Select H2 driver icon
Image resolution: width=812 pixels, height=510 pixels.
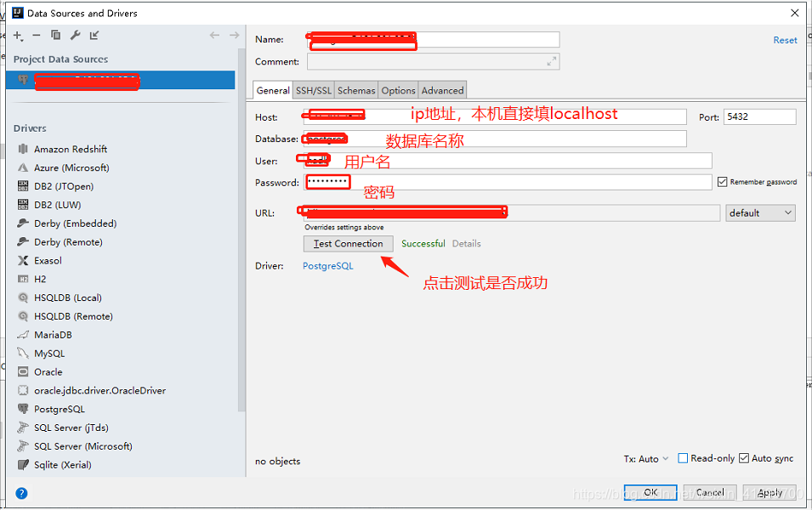point(23,279)
